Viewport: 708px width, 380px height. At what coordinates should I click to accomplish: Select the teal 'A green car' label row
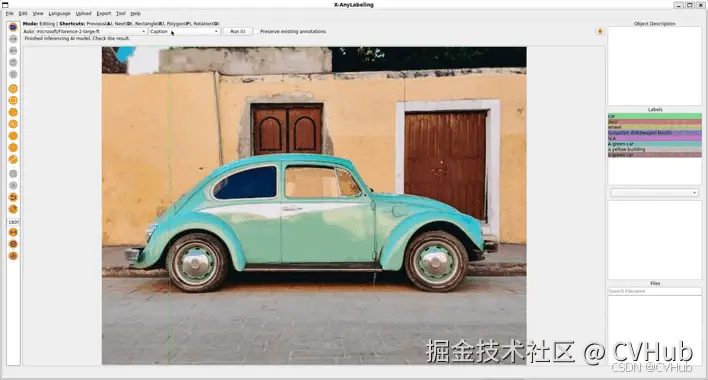(x=654, y=144)
